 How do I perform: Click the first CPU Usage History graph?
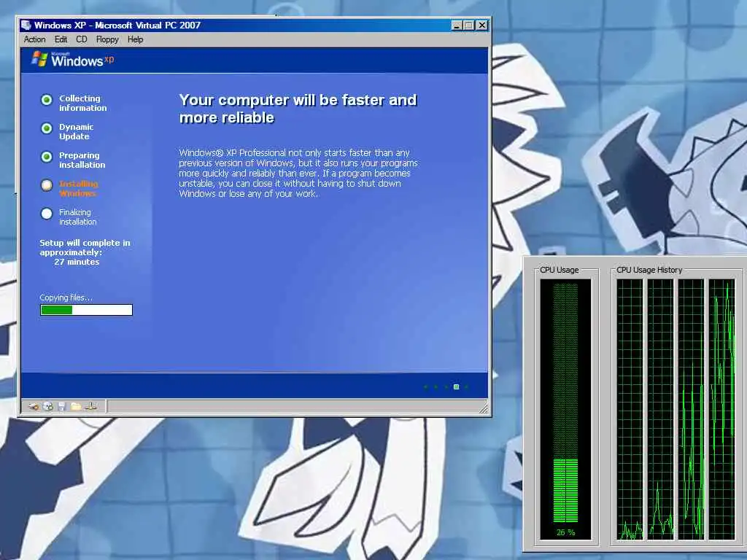[630, 410]
